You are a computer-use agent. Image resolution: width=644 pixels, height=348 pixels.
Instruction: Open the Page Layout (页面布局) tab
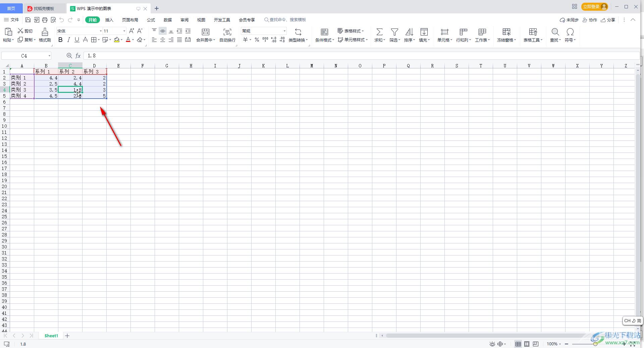[130, 20]
